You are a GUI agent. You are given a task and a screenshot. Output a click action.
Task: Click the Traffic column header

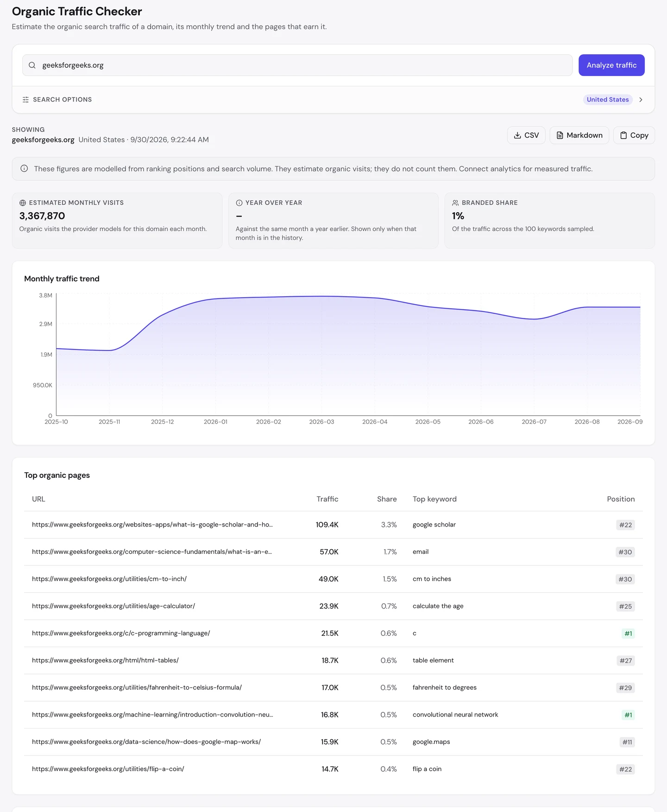327,499
